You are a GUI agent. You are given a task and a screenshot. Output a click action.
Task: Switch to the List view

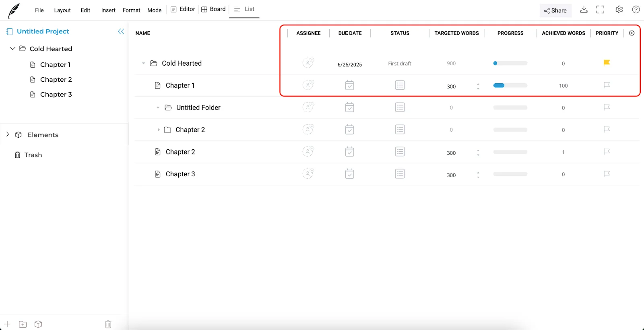(244, 9)
